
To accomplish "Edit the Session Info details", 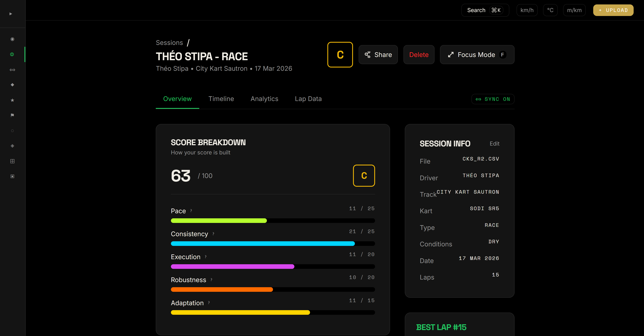I will pos(494,144).
